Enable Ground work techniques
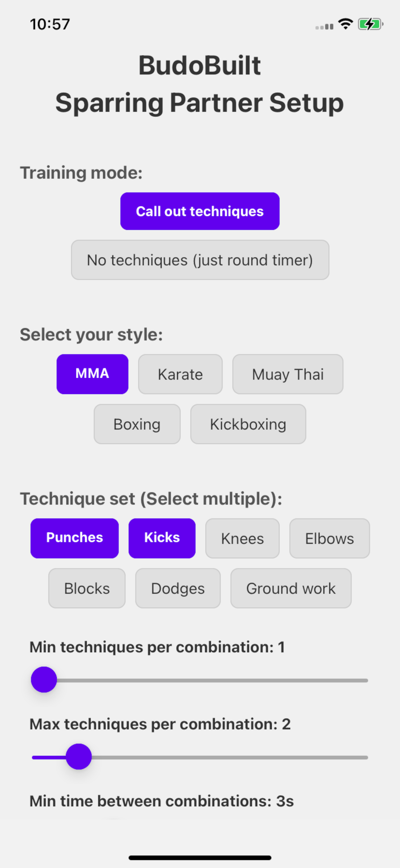This screenshot has height=868, width=400. [x=291, y=588]
